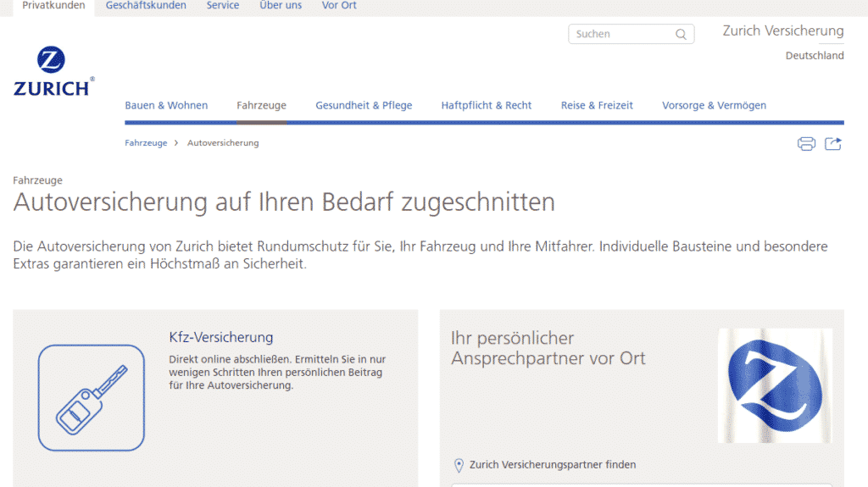Click the breadcrumb chevron separator

tap(176, 143)
